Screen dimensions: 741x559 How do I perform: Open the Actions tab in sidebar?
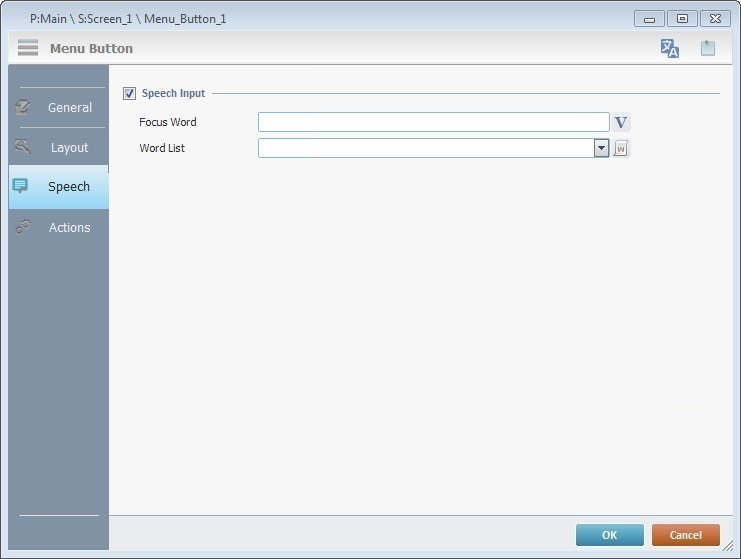pos(69,227)
